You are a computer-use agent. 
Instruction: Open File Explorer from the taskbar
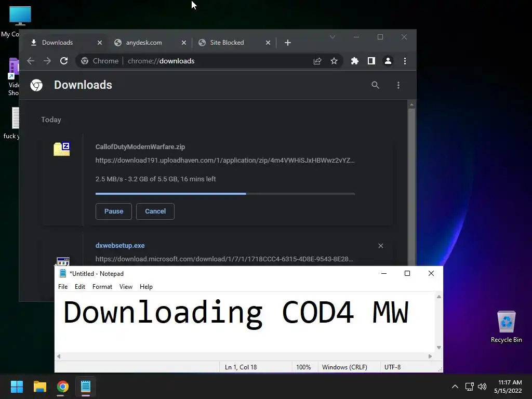[39, 387]
